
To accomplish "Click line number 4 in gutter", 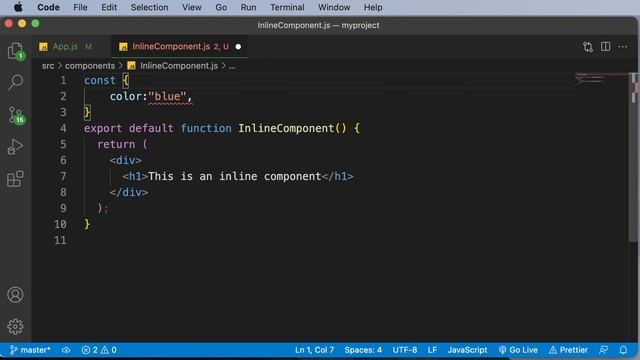I will [x=63, y=128].
